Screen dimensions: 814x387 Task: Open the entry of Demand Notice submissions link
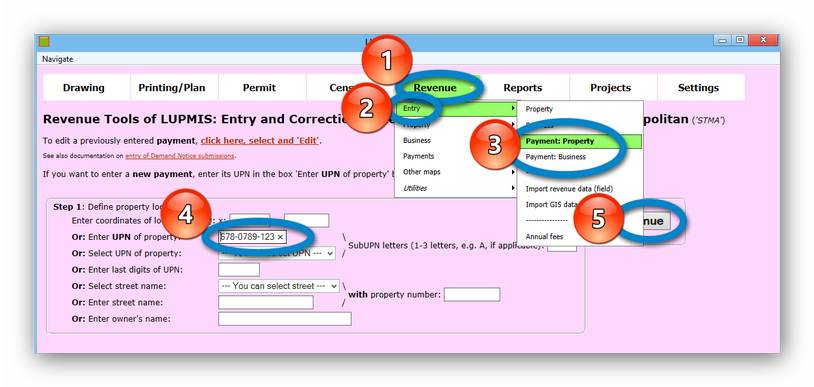[x=180, y=156]
